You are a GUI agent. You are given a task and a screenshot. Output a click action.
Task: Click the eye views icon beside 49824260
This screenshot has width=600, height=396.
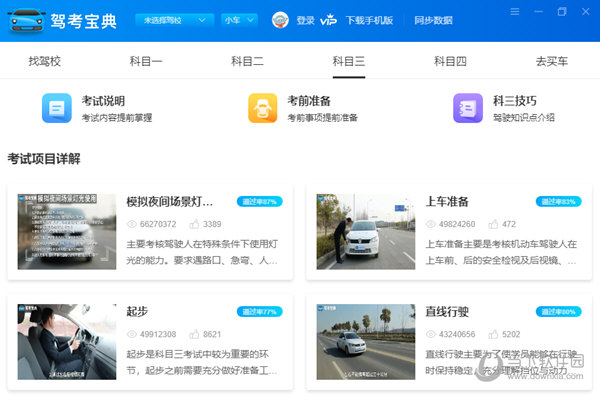(x=430, y=224)
